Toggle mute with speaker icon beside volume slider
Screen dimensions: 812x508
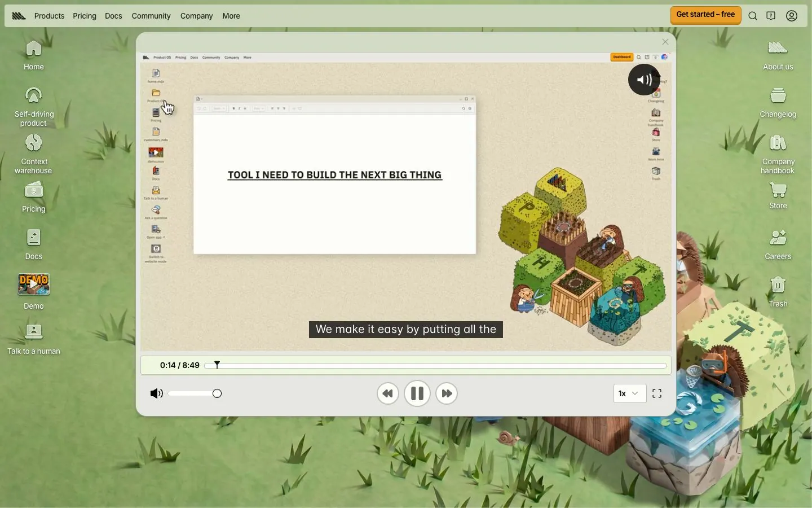click(x=157, y=393)
